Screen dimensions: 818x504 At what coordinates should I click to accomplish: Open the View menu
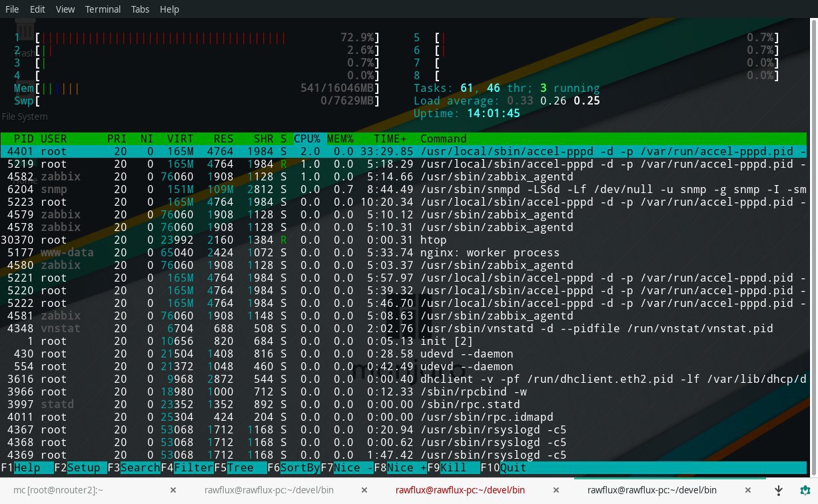pos(65,9)
